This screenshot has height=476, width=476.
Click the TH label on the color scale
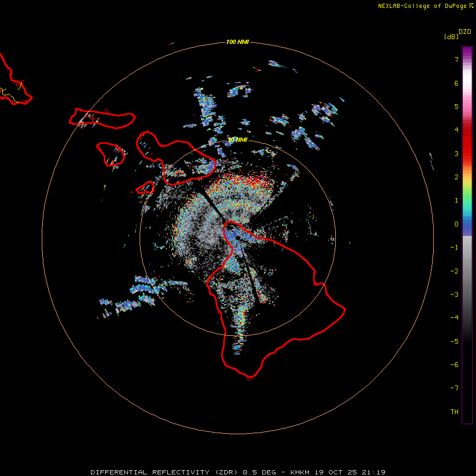[x=454, y=412]
